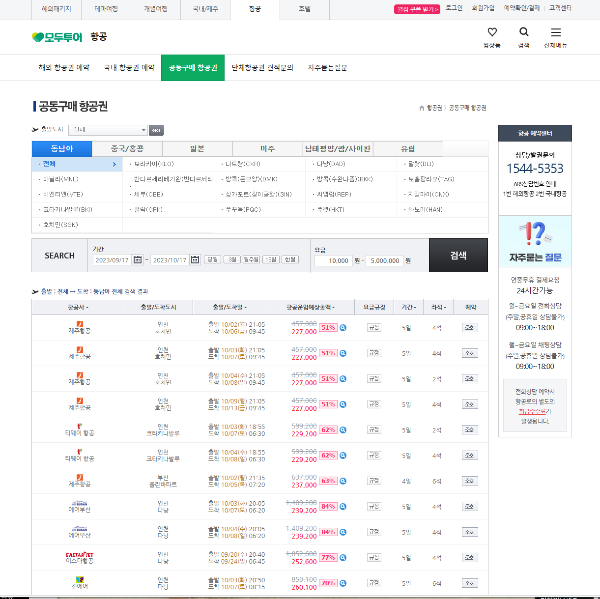Image resolution: width=600 pixels, height=599 pixels.
Task: Click the heart wishlist icon in header
Action: 492,32
